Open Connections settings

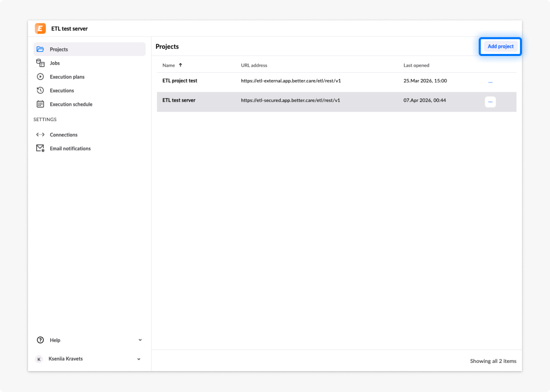click(x=90, y=134)
